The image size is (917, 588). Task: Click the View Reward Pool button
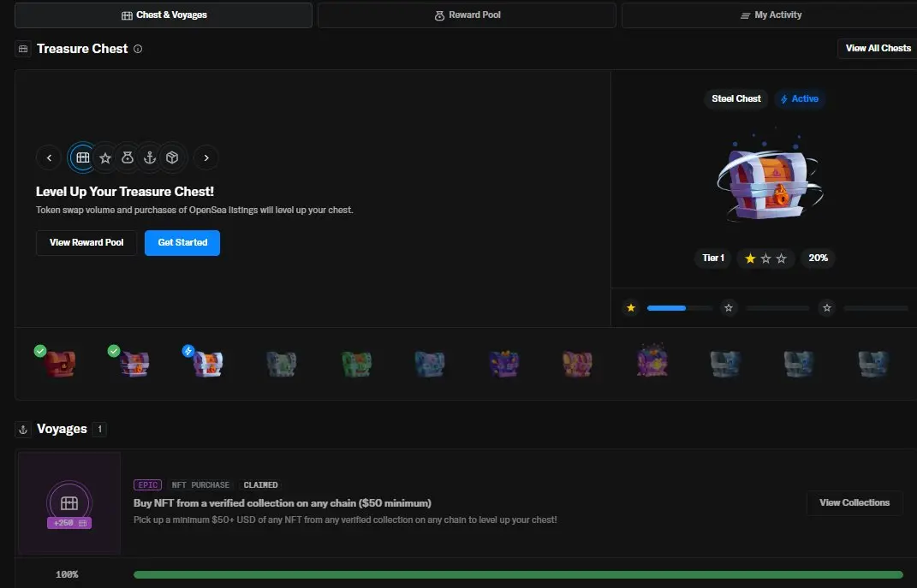click(x=86, y=242)
